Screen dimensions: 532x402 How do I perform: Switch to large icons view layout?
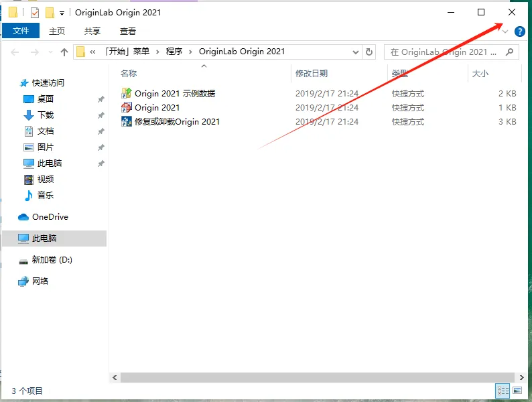click(517, 391)
